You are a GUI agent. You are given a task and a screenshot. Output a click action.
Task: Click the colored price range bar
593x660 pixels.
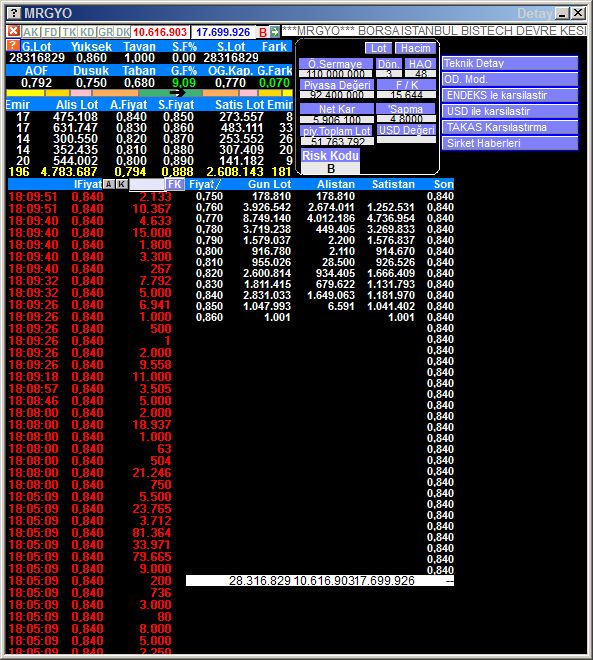pos(149,93)
